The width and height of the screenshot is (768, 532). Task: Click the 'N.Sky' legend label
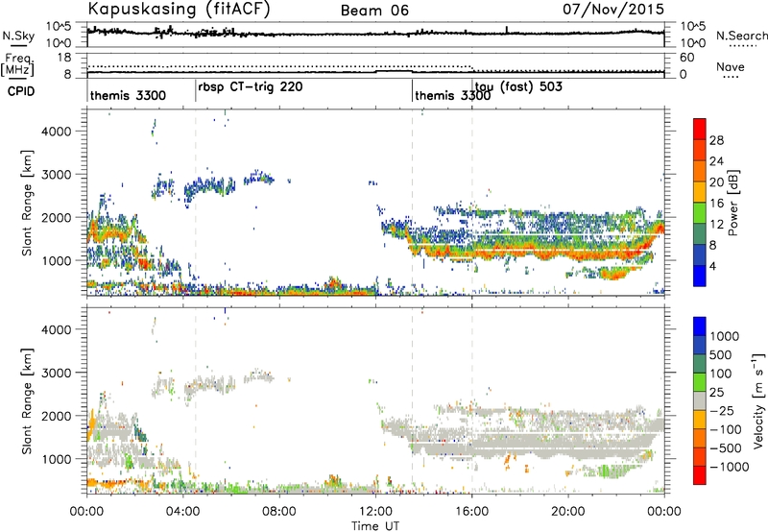coord(18,36)
